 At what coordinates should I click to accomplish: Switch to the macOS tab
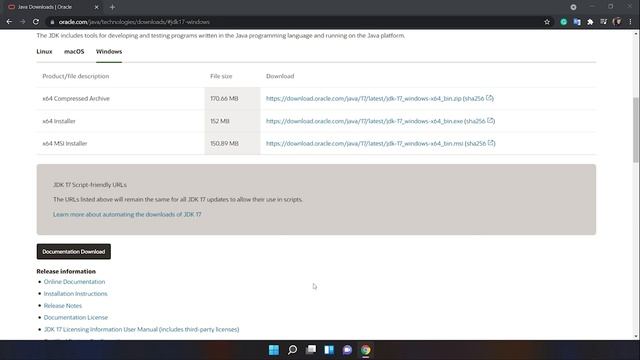click(74, 51)
